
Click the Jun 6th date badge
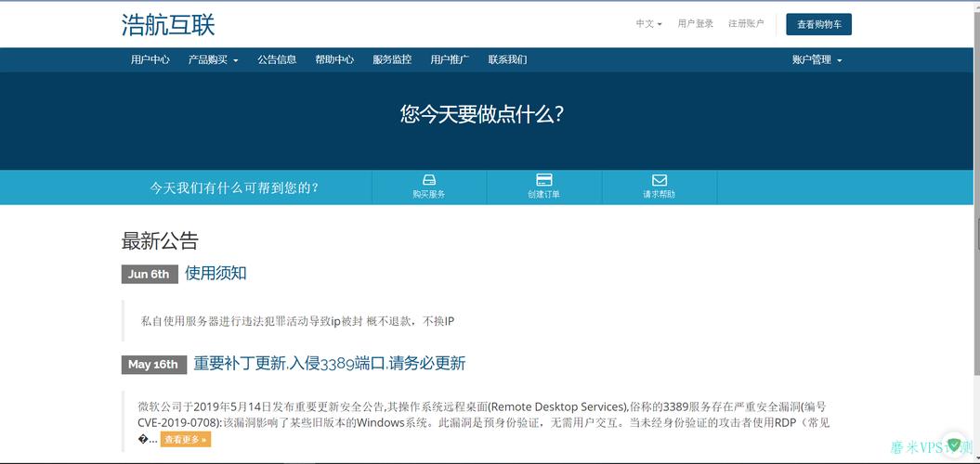pyautogui.click(x=150, y=274)
